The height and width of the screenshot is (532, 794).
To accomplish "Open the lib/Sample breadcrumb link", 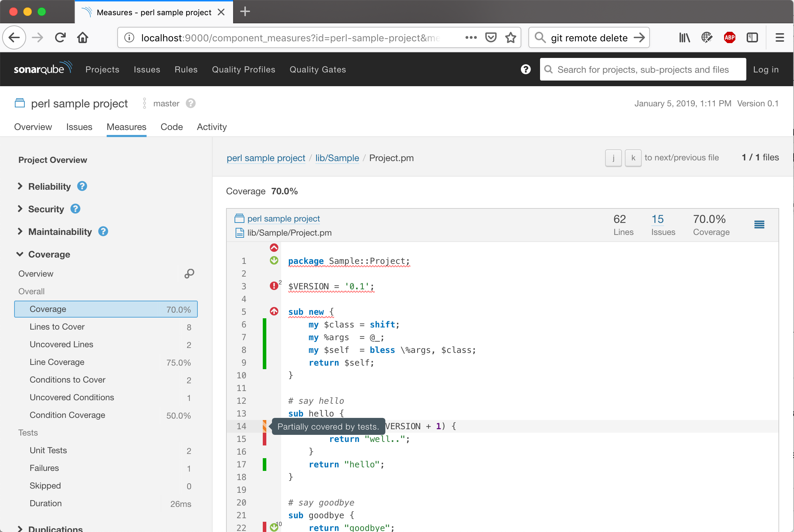I will [x=337, y=158].
